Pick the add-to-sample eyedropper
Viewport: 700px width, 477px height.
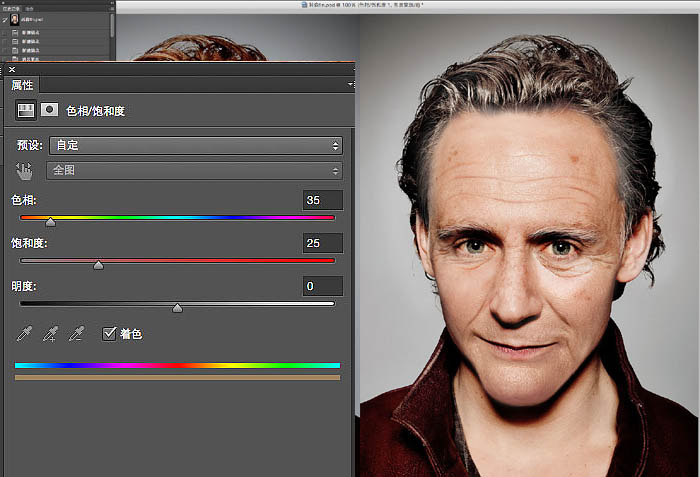click(50, 334)
